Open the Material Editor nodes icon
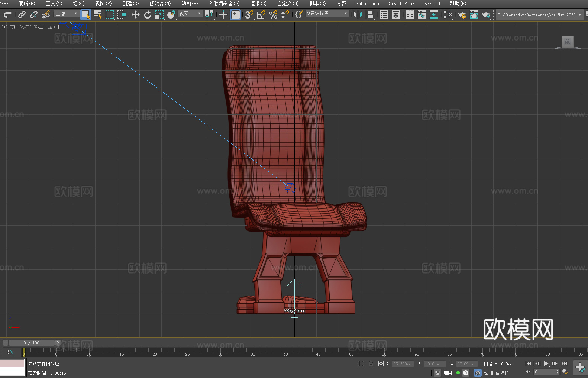588x378 pixels. pyautogui.click(x=448, y=14)
